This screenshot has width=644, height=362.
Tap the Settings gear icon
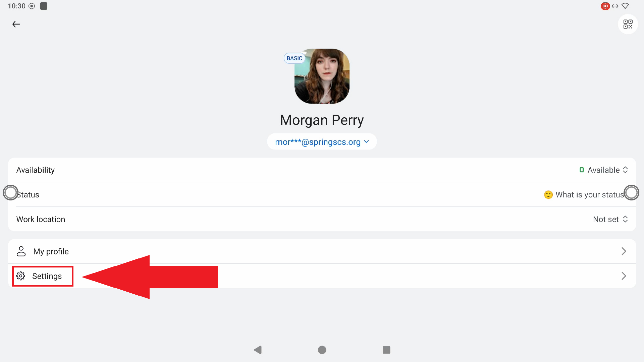point(21,276)
